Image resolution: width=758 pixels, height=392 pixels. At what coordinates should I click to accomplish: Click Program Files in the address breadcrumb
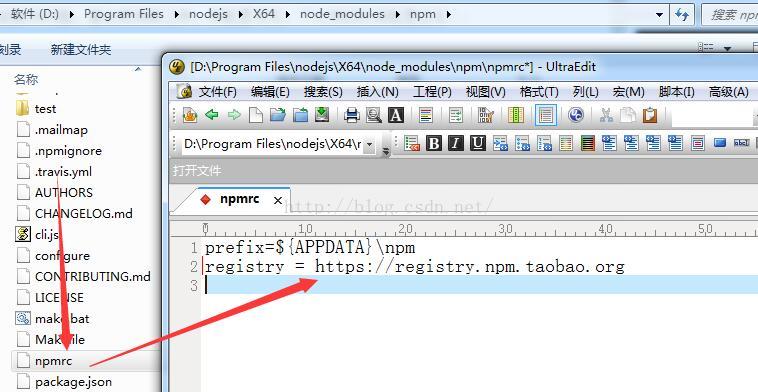124,14
